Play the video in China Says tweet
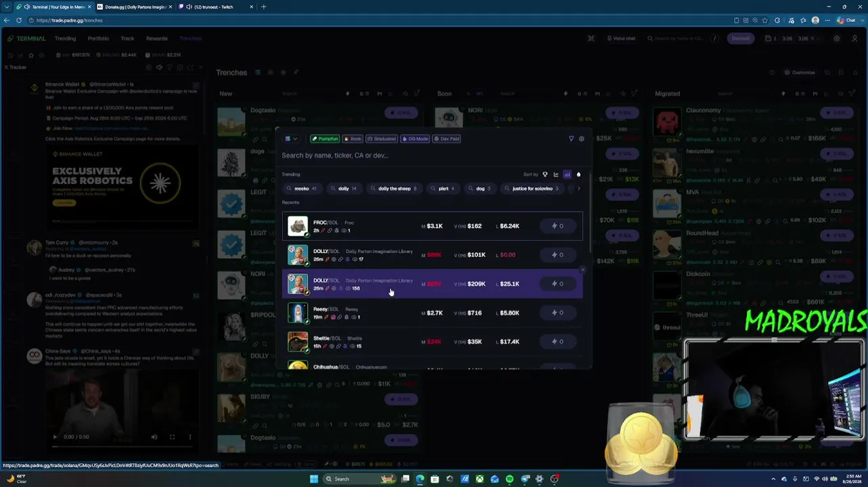Image resolution: width=868 pixels, height=487 pixels. click(55, 437)
